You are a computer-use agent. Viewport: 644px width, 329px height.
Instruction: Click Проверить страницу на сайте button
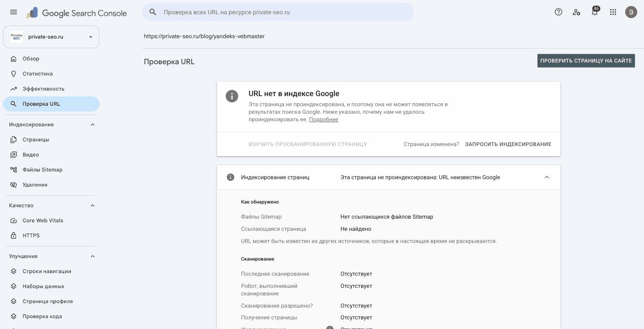click(586, 61)
